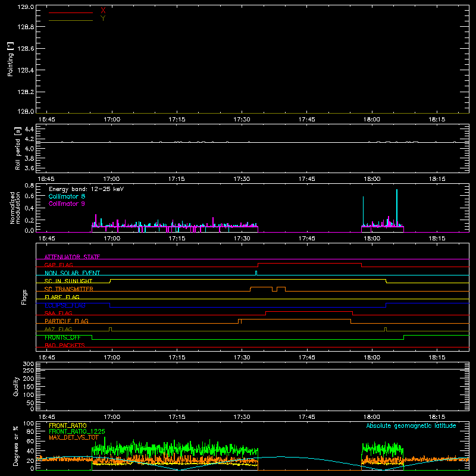Click the orange MAX_DET_VS_TOT legend entry
The image size is (476, 476).
74,437
